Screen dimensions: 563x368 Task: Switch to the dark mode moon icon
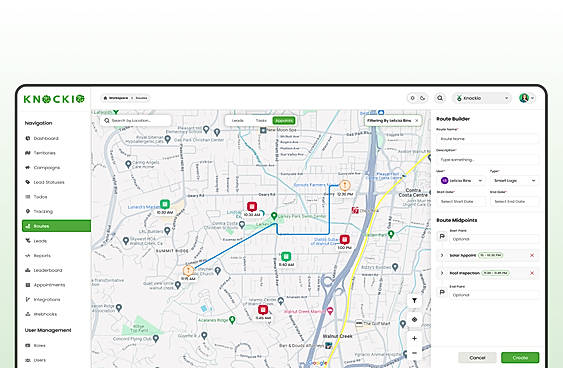(423, 98)
